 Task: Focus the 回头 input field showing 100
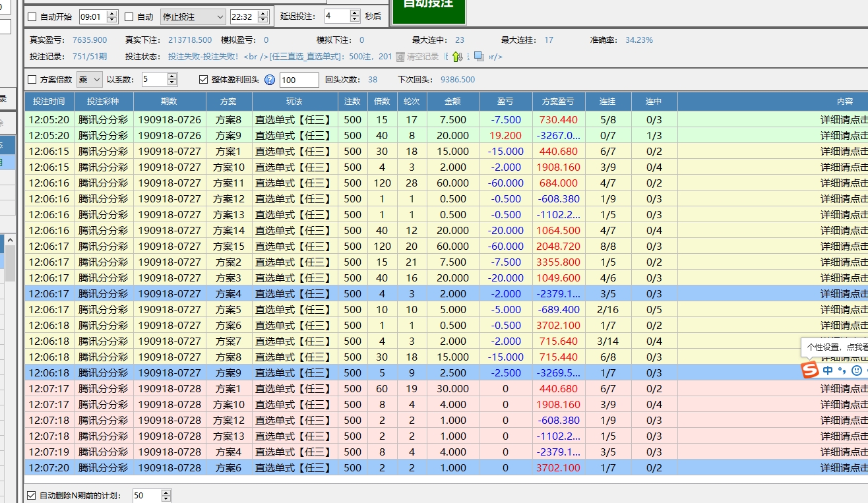click(x=299, y=80)
